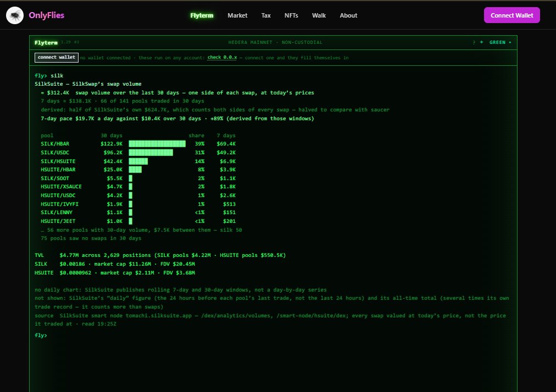Select the SILK/HBAR pool row name
Viewport: 556px width, 392px height.
(55, 144)
